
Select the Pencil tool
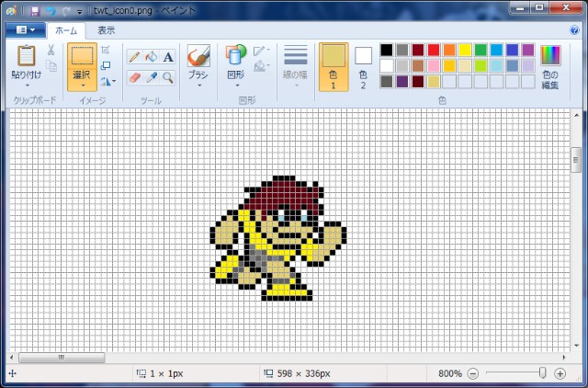tap(134, 57)
